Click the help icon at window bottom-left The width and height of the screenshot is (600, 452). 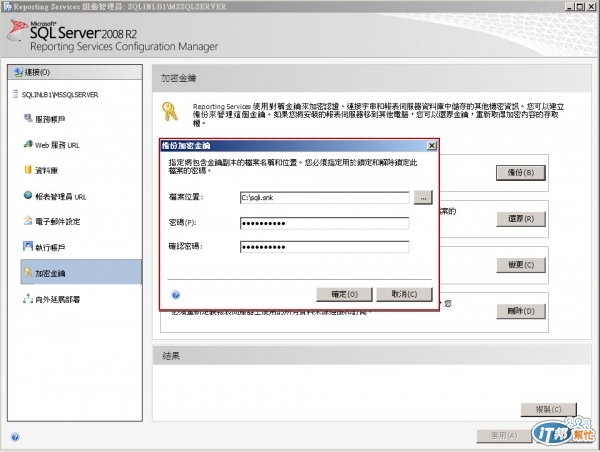tap(15, 437)
